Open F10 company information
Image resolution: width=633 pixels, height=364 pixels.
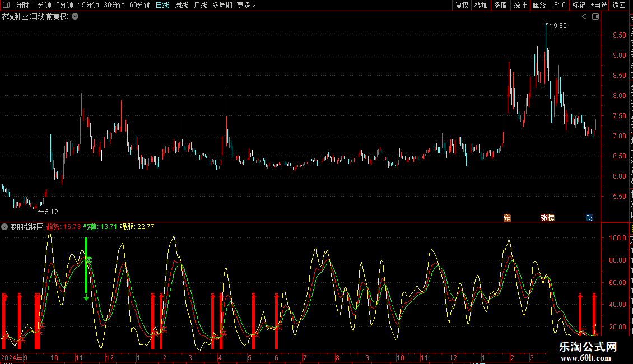(x=560, y=5)
